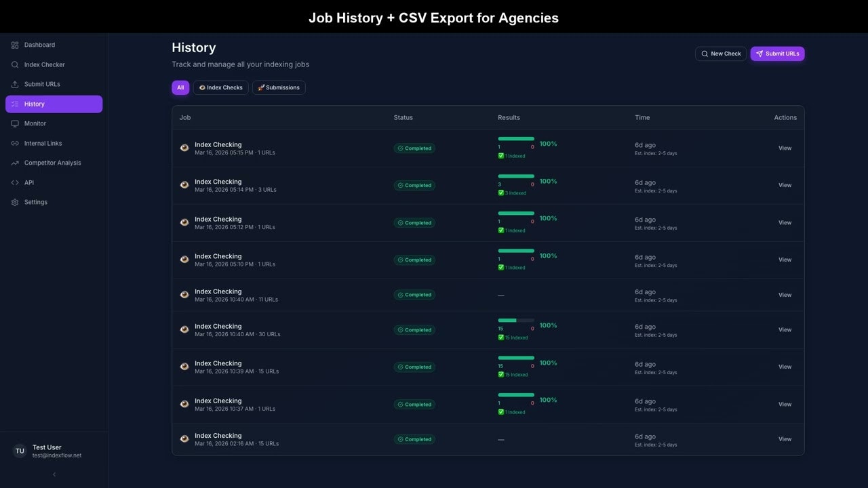Screen dimensions: 868x488
Task: View the 11 URLs job
Action: (x=785, y=296)
